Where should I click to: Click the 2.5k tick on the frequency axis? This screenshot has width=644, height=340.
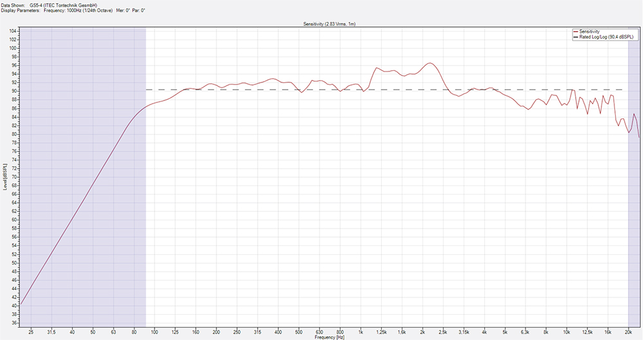pyautogui.click(x=442, y=332)
